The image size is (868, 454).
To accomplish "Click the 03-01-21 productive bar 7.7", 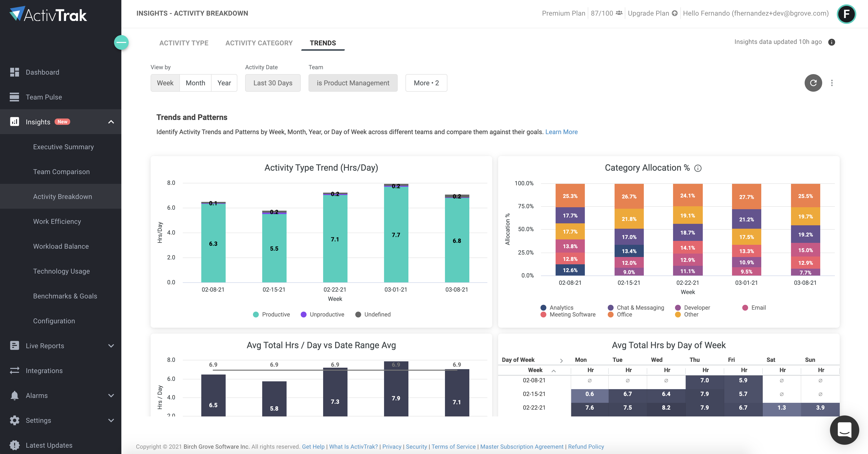I will [x=396, y=235].
